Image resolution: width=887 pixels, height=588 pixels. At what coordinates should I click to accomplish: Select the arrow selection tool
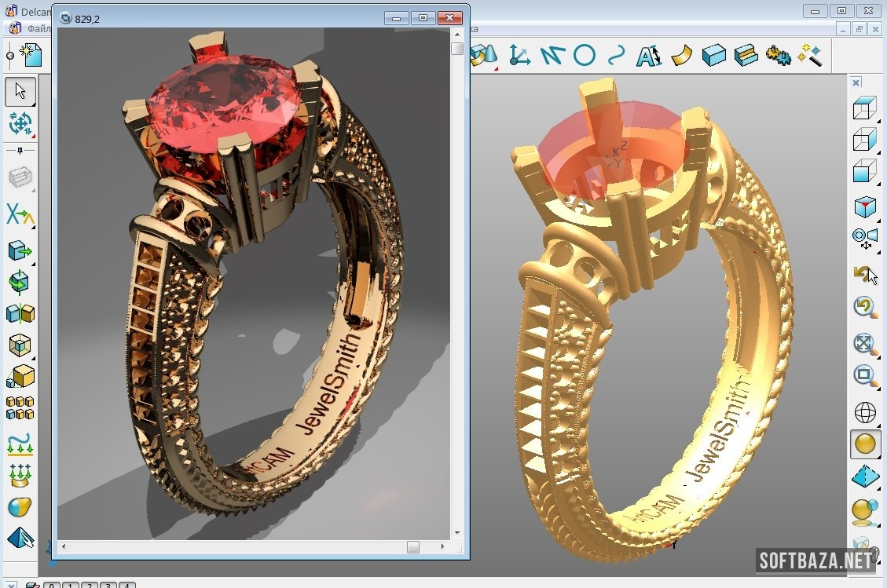[20, 92]
